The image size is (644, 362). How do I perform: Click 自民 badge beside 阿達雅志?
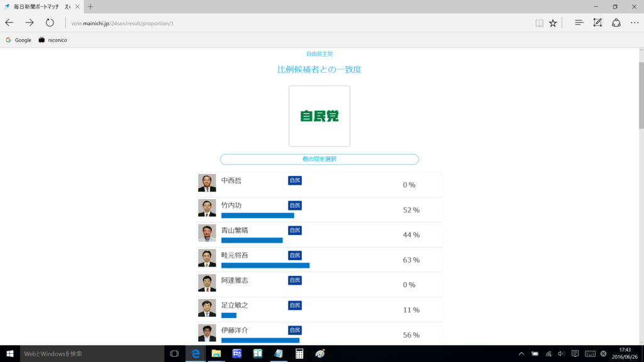coord(295,280)
